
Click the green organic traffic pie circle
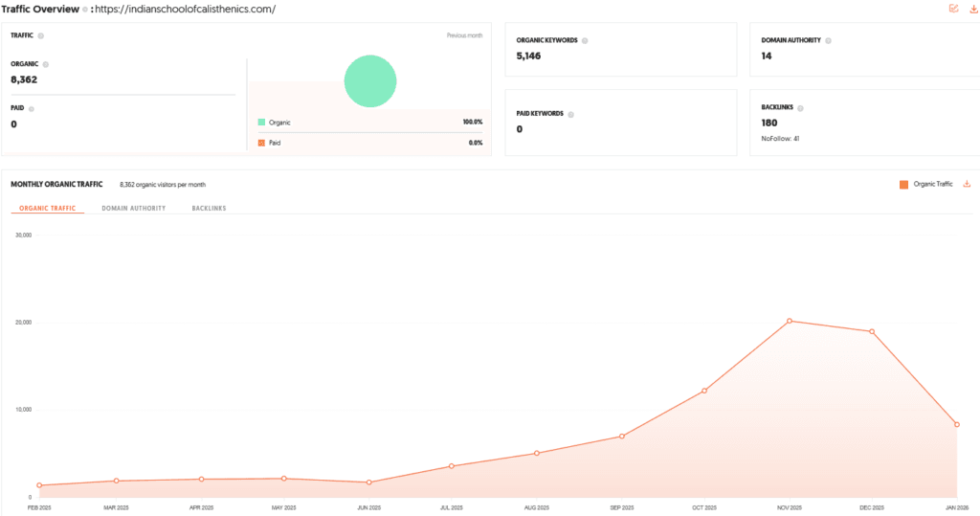coord(370,80)
